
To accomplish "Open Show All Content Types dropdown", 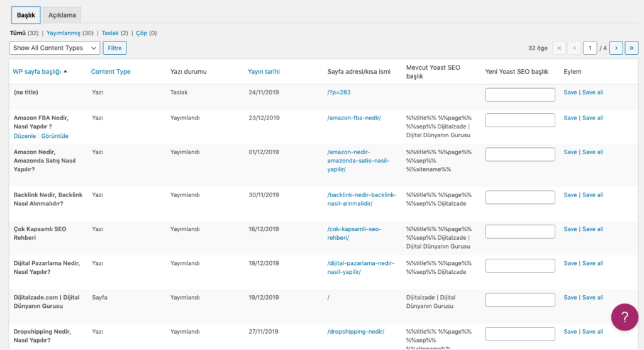I will click(55, 48).
